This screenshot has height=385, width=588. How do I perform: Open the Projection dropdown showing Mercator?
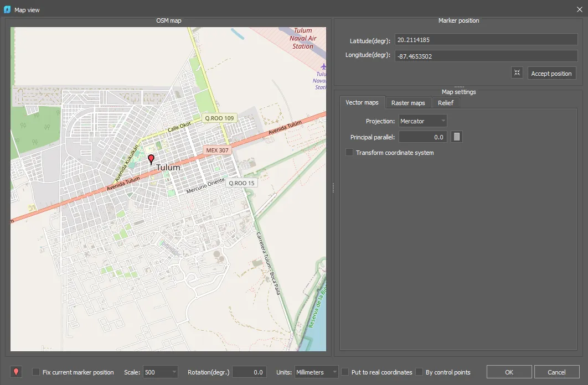[x=422, y=121]
